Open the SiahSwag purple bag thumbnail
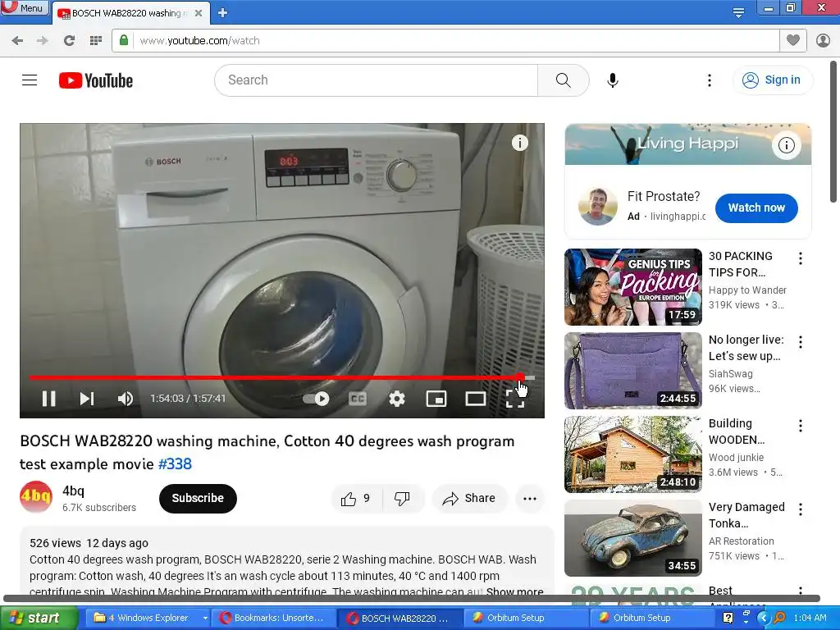The height and width of the screenshot is (630, 840). click(632, 371)
